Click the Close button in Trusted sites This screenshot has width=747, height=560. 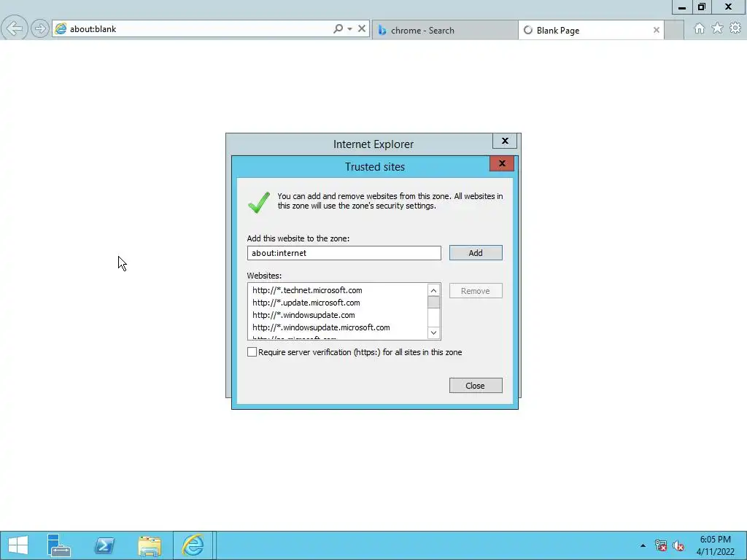pyautogui.click(x=476, y=386)
